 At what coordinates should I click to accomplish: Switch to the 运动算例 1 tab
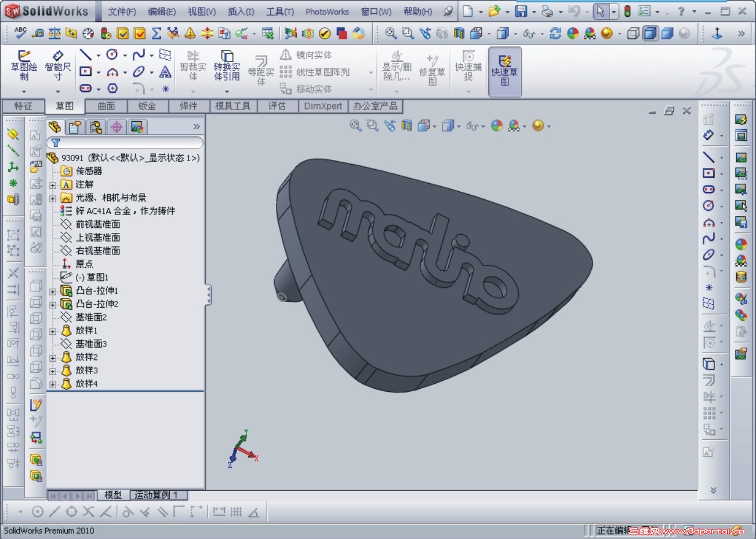(158, 495)
